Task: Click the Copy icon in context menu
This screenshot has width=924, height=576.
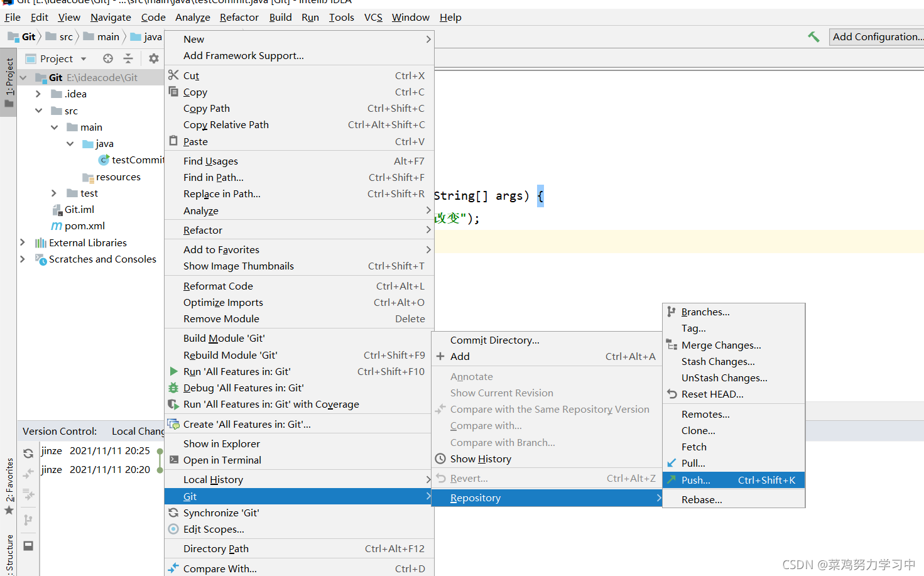Action: pos(174,92)
